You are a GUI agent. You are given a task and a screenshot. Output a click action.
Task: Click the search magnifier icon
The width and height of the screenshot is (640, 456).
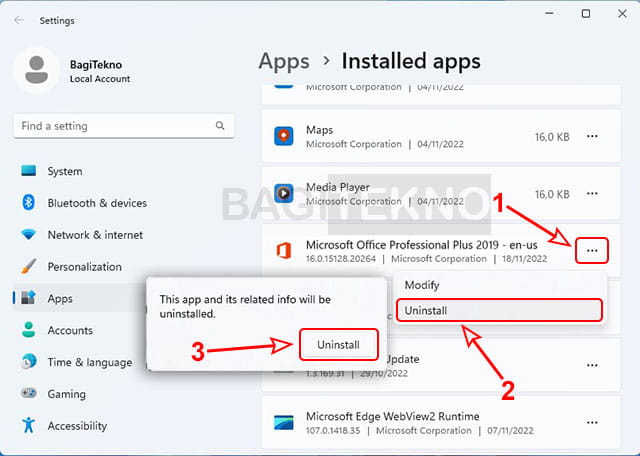pos(220,126)
